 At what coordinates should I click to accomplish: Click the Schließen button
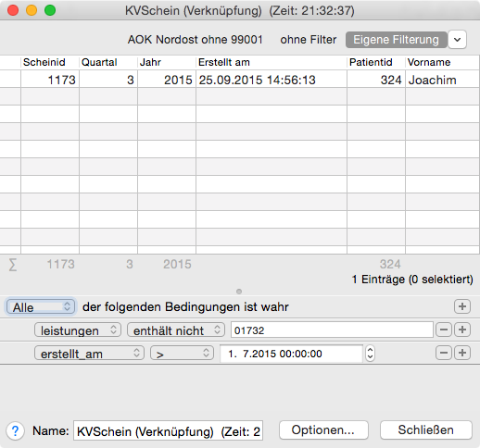pyautogui.click(x=426, y=430)
